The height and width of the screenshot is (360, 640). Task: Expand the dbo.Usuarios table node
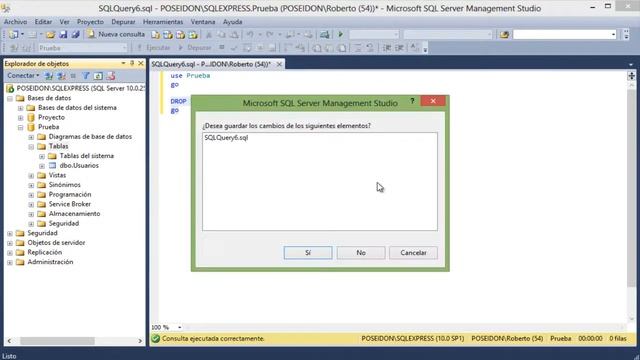coord(42,166)
